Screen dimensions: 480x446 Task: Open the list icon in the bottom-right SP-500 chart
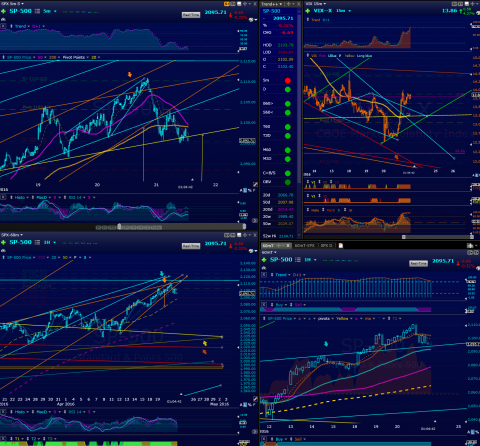[x=298, y=260]
